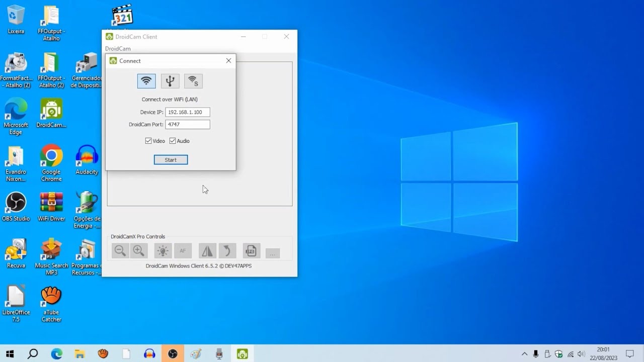This screenshot has width=644, height=362.
Task: Select Gerenciador de Dispositivos desktop icon
Action: pyautogui.click(x=87, y=70)
